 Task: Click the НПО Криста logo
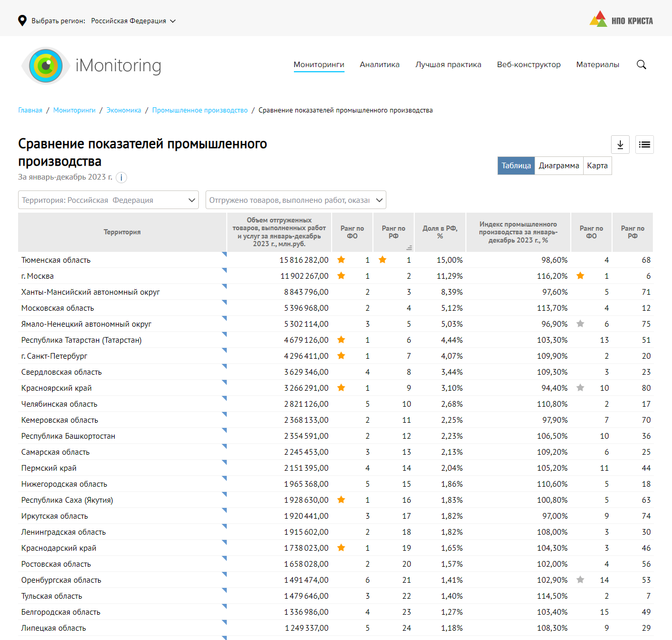[x=621, y=20]
